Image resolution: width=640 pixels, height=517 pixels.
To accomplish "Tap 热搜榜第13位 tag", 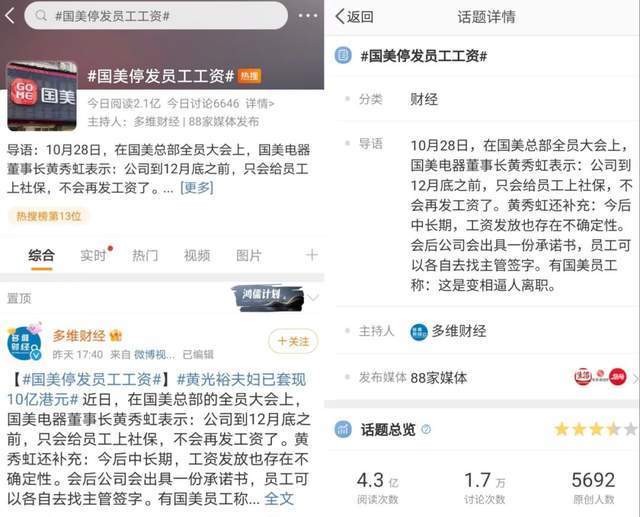I will (49, 216).
